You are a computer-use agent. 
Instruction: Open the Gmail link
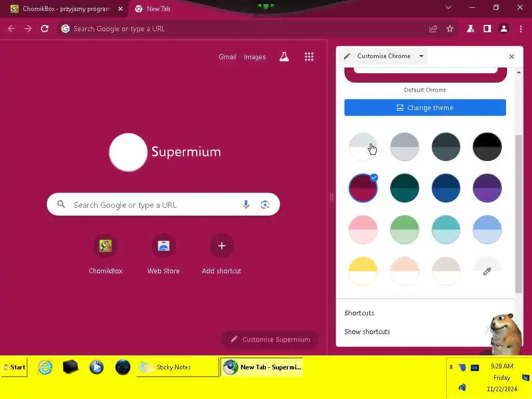[x=228, y=57]
